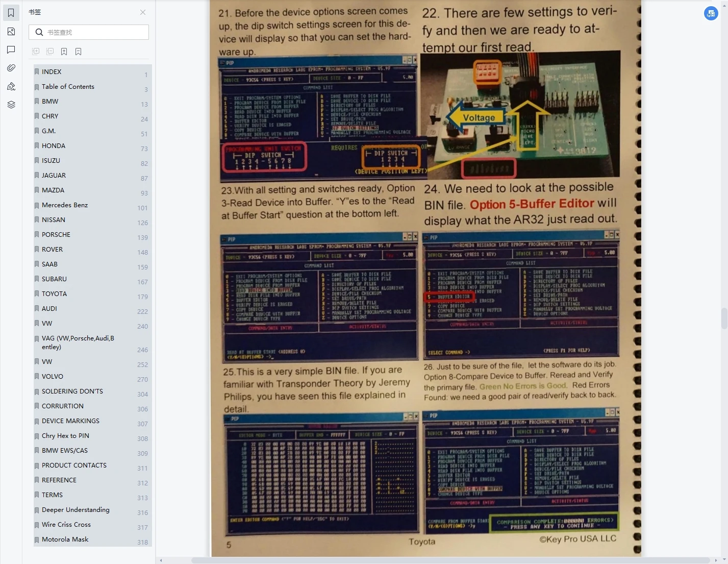Jump to the CHRY bookmark

[93, 116]
